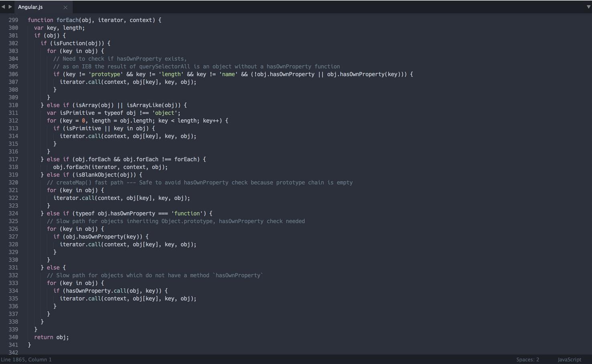The image size is (592, 364).
Task: Open the Spaces: 2 indentation menu
Action: [527, 360]
